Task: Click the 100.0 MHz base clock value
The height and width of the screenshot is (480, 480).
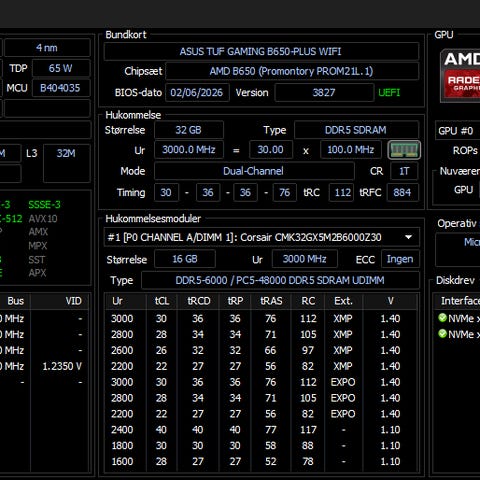Action: (351, 150)
